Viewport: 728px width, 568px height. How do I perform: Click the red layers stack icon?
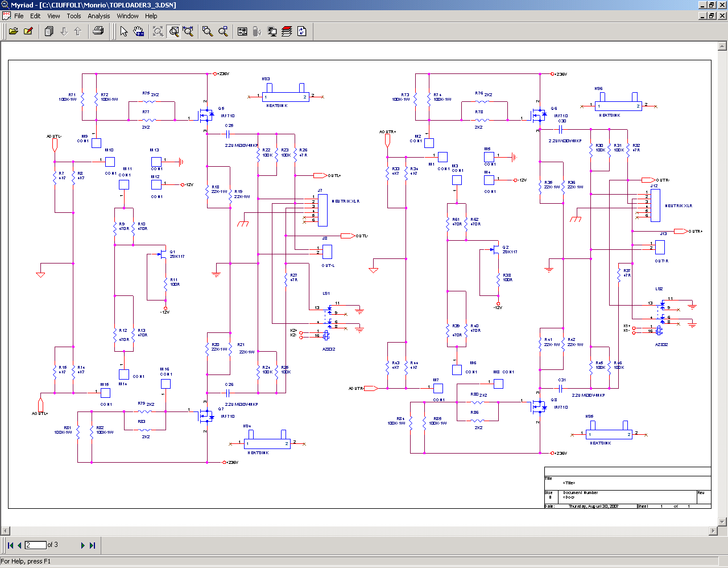coord(287,31)
